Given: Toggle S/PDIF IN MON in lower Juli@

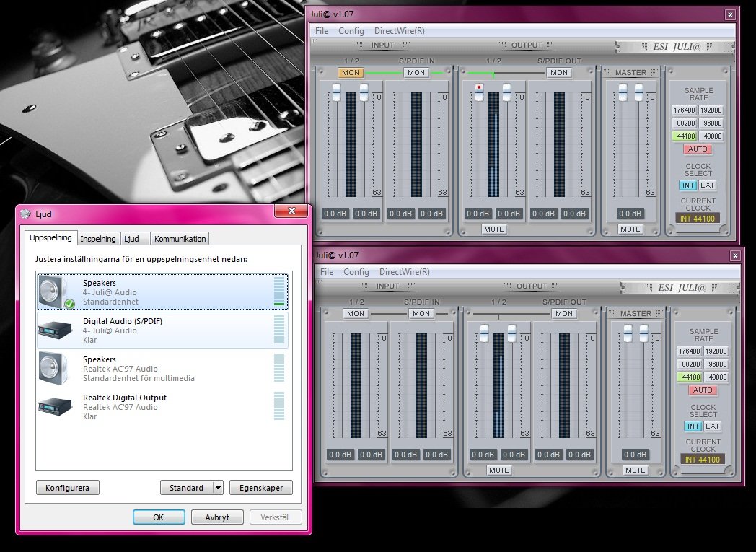Looking at the screenshot, I should click(421, 313).
